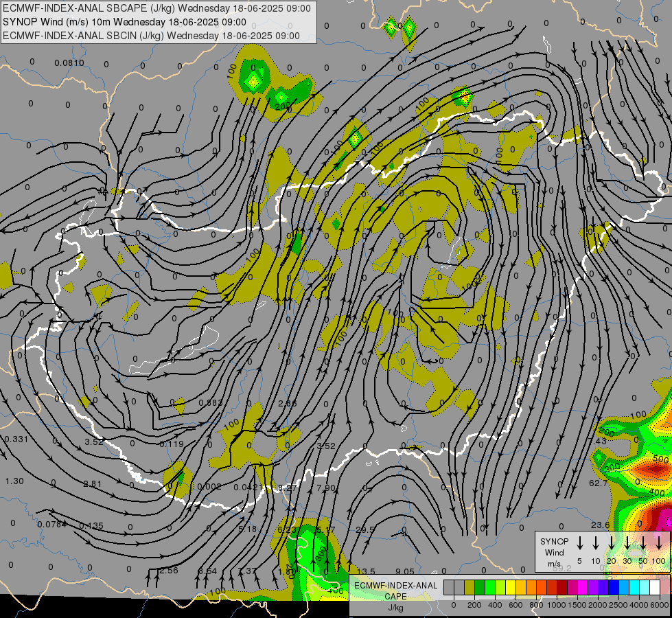Click the 2000 tick label in CAPE legend
This screenshot has height=618, width=672.
[598, 605]
